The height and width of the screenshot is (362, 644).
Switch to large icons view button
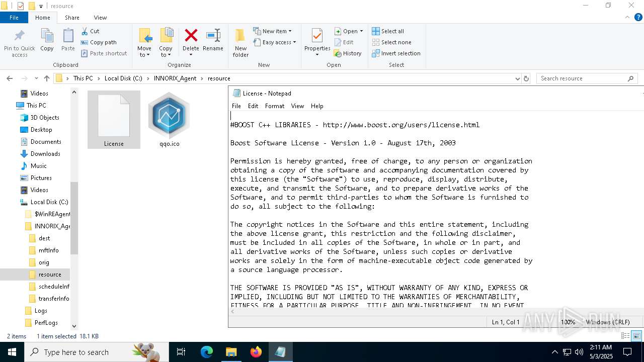636,336
